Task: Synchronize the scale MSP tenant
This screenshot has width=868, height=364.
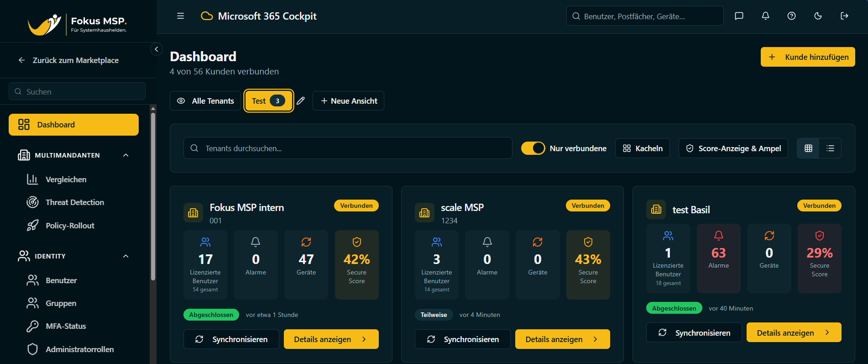Action: tap(463, 339)
